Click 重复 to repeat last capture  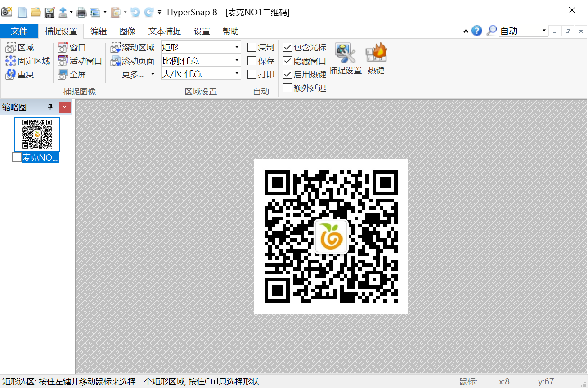[x=20, y=74]
